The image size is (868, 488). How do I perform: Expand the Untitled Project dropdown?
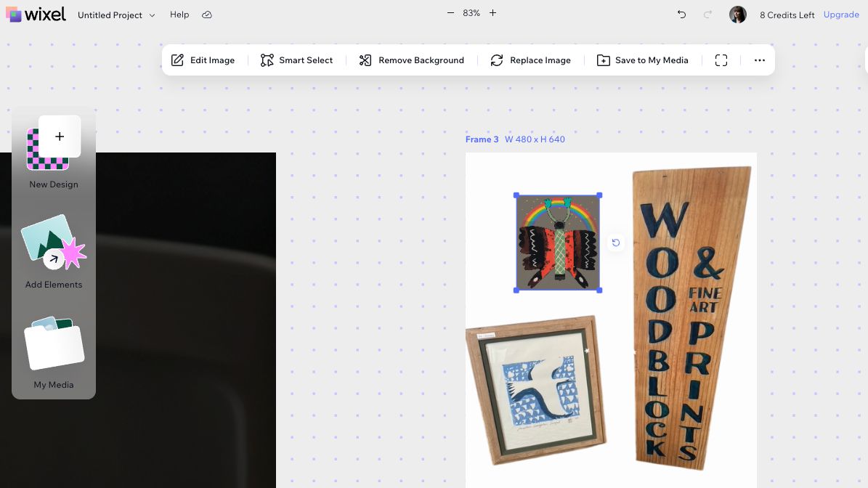(151, 15)
